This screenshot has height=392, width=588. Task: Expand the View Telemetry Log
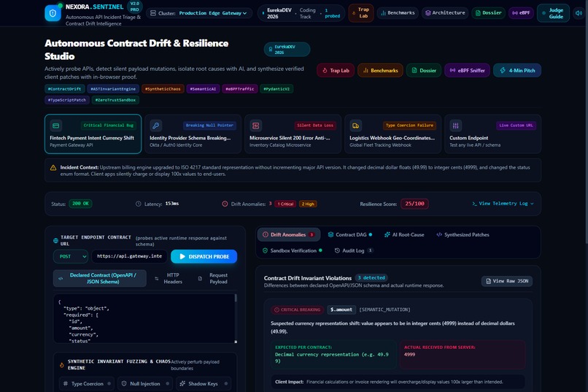point(503,204)
